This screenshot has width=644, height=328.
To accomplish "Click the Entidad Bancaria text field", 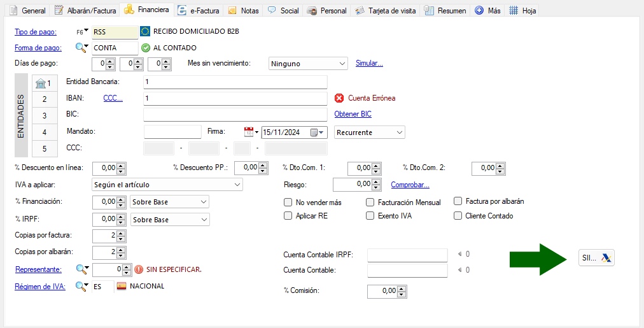I will (x=235, y=82).
